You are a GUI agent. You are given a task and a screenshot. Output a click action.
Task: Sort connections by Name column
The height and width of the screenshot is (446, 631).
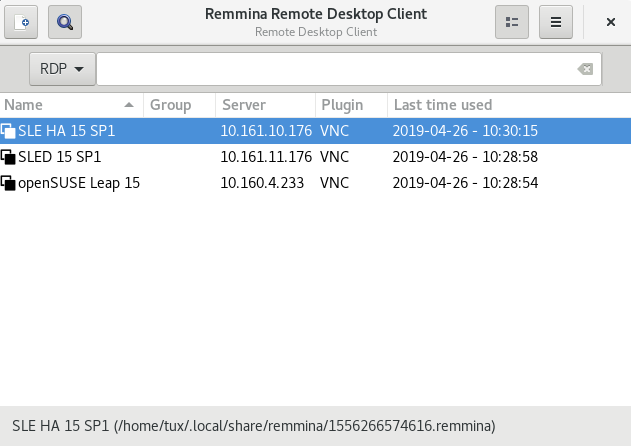tap(60, 105)
